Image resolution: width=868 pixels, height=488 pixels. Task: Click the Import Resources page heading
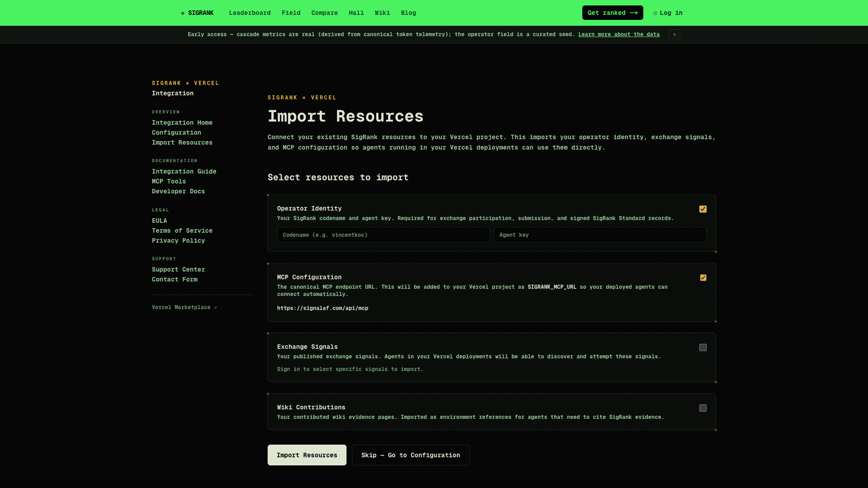345,116
